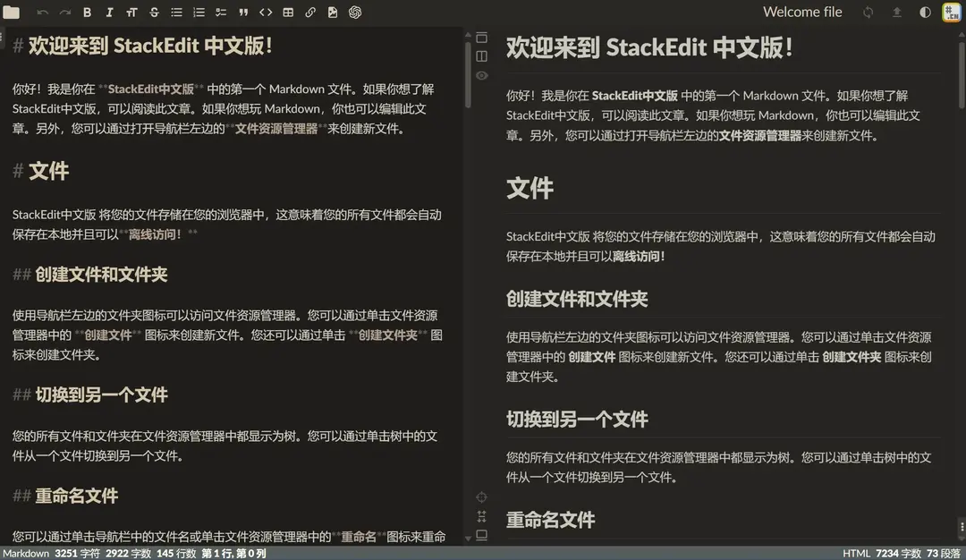Screen dimensions: 966x560
Task: Toggle italic formatting
Action: coord(108,12)
